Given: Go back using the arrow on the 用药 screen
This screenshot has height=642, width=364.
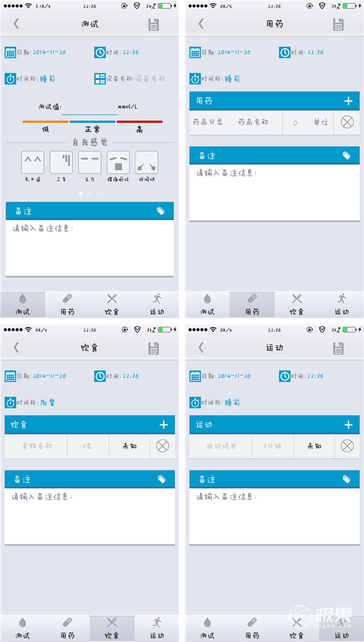Looking at the screenshot, I should pyautogui.click(x=201, y=24).
